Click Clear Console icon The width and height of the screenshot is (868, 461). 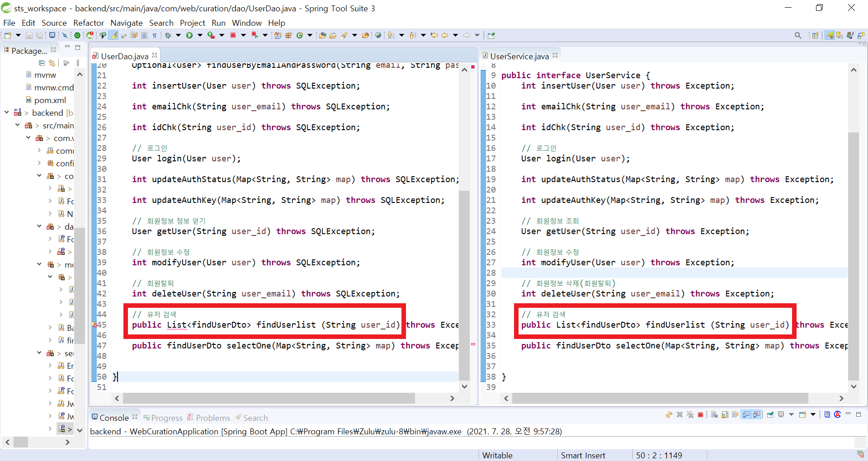(x=714, y=414)
